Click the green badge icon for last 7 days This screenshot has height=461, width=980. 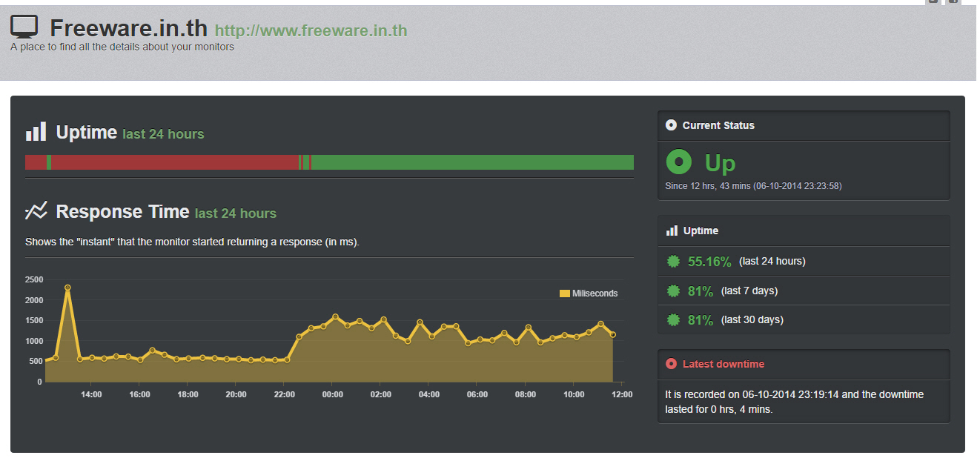pos(673,291)
